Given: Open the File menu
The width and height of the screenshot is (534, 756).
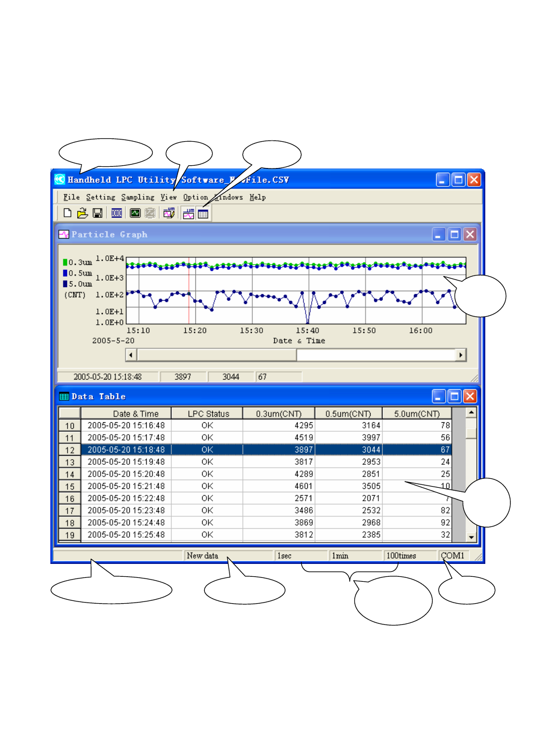Looking at the screenshot, I should click(x=71, y=197).
